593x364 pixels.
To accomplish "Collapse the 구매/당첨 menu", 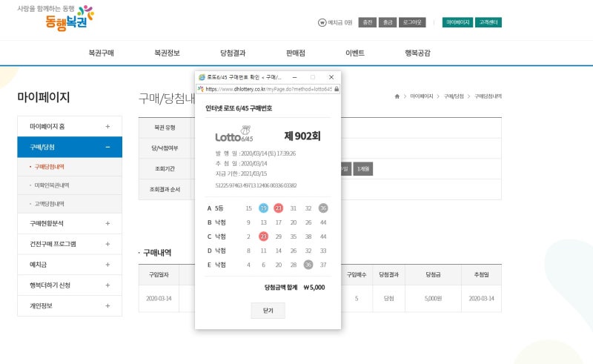I will coord(107,148).
